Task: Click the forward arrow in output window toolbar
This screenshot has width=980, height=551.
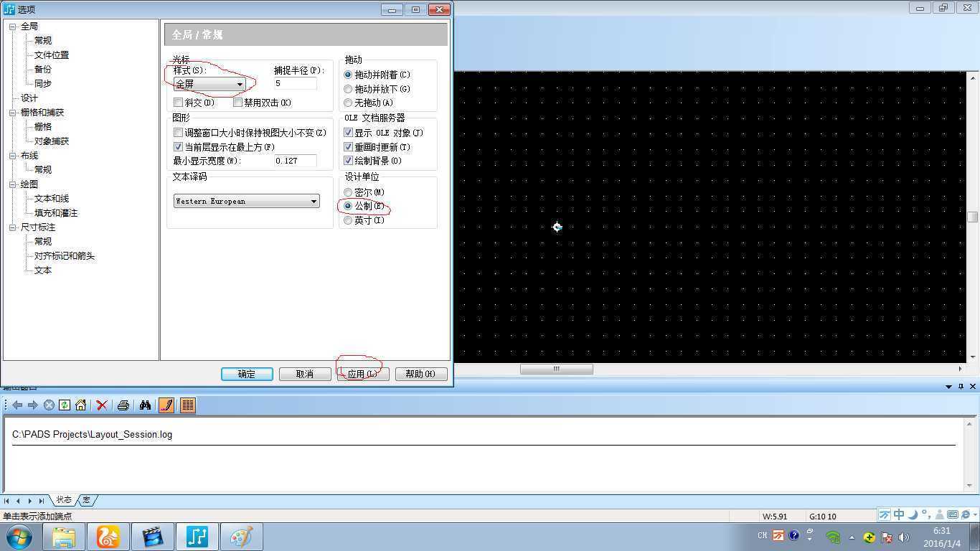Action: pyautogui.click(x=32, y=405)
